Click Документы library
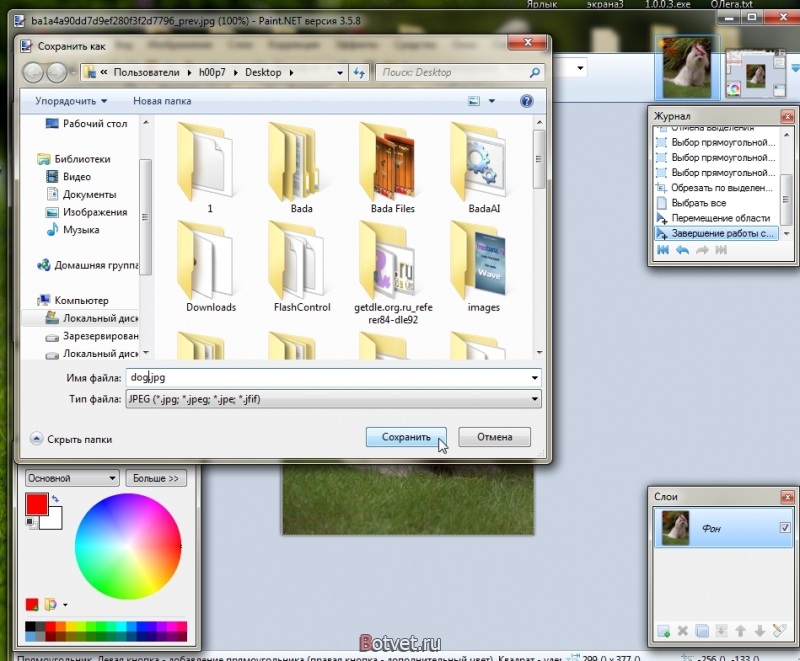 click(x=81, y=194)
